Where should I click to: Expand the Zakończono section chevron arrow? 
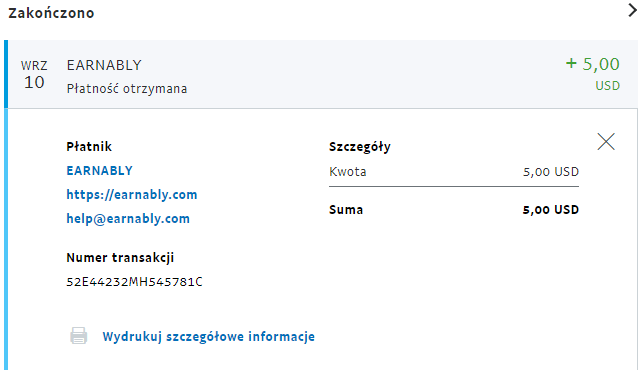pos(632,11)
